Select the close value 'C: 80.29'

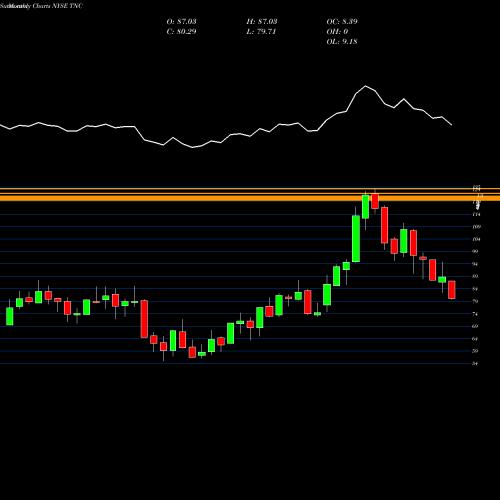click(x=181, y=32)
